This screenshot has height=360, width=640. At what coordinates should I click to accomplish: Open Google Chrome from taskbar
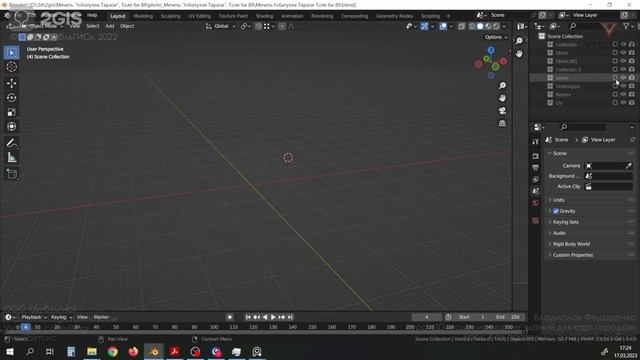click(113, 351)
